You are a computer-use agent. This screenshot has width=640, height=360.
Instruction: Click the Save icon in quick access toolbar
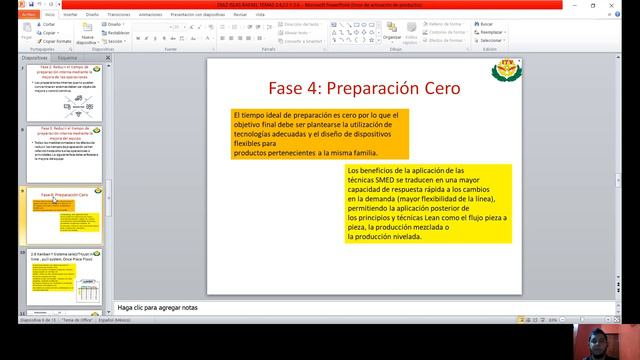[x=31, y=4]
